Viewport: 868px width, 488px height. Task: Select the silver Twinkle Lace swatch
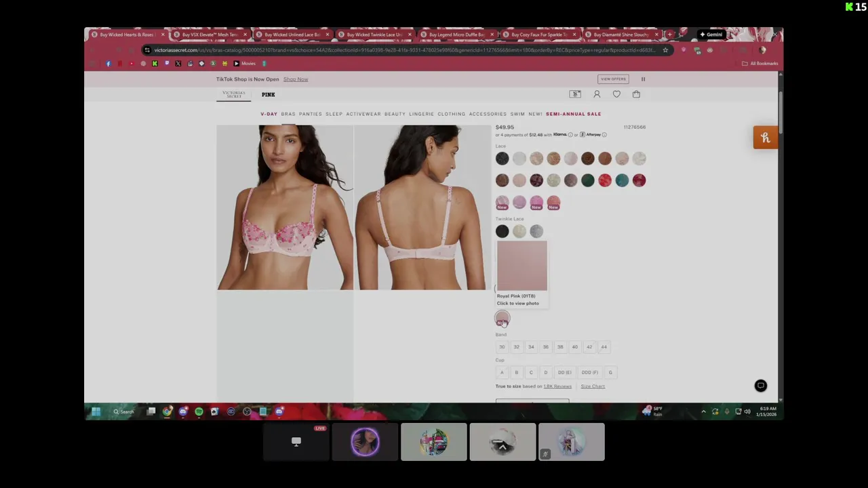(x=536, y=232)
